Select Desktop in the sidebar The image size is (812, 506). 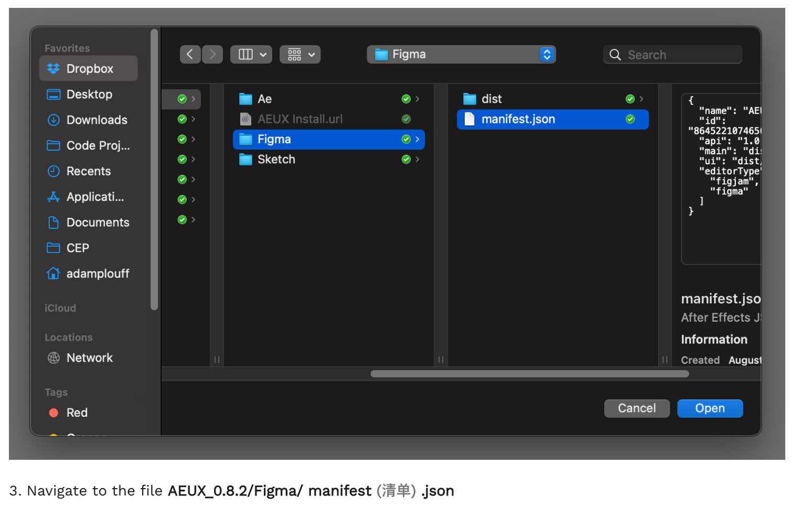[89, 94]
